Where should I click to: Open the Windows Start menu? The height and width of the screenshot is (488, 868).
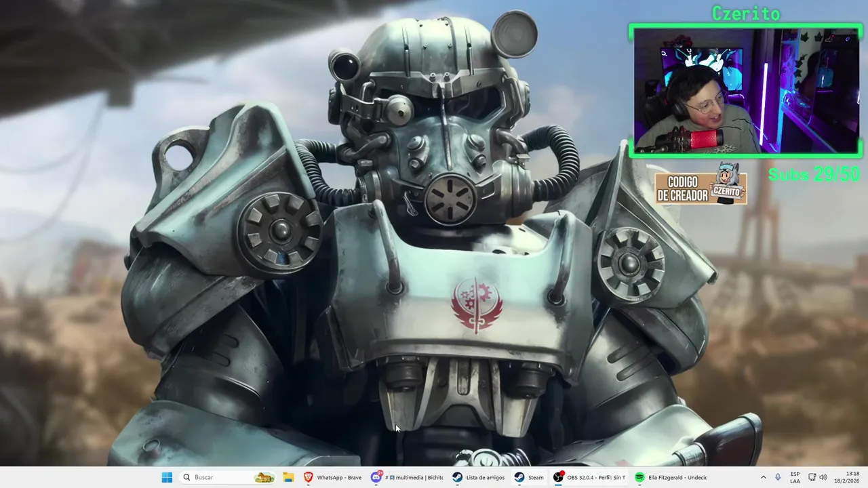coord(167,477)
